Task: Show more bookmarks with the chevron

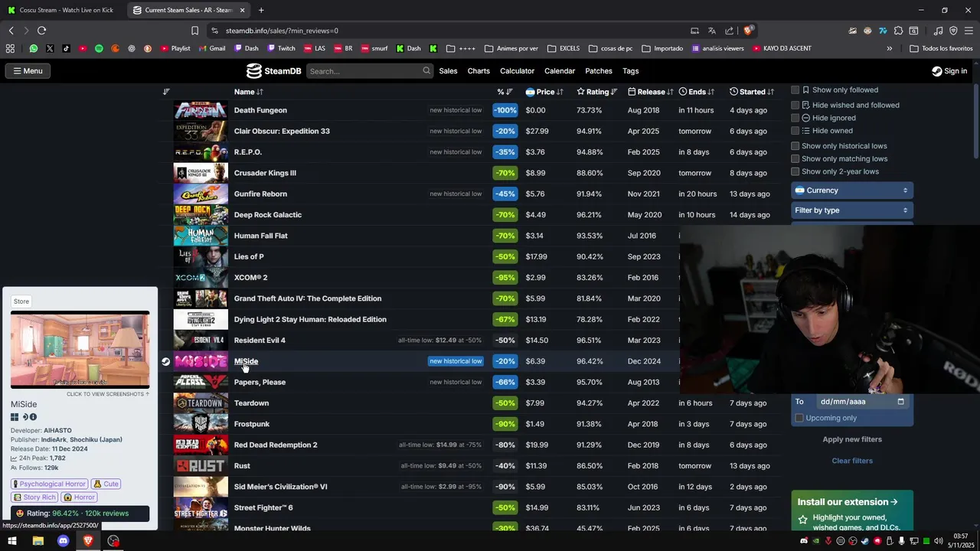Action: click(889, 48)
